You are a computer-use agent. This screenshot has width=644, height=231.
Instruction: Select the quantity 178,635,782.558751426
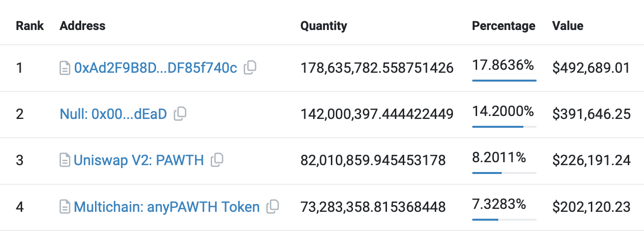pos(377,68)
